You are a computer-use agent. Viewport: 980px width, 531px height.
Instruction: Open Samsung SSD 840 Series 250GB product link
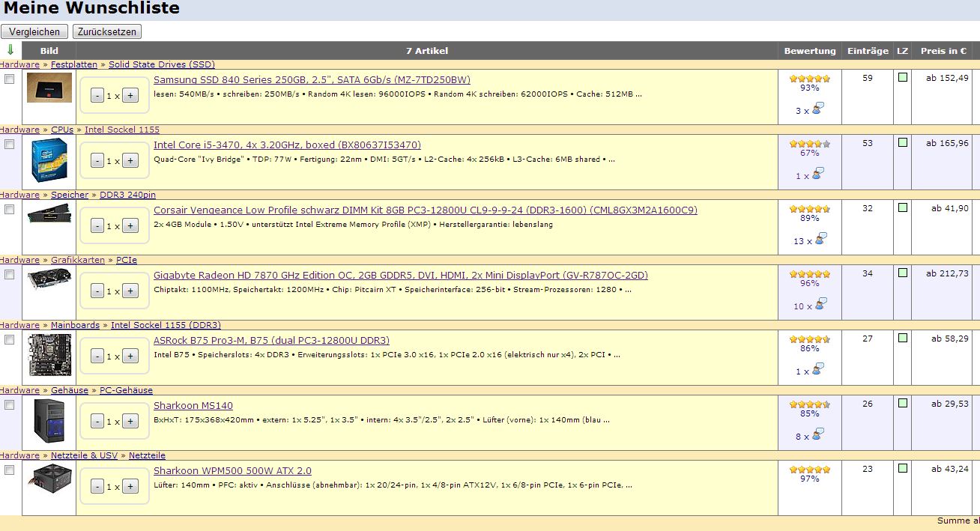point(312,79)
